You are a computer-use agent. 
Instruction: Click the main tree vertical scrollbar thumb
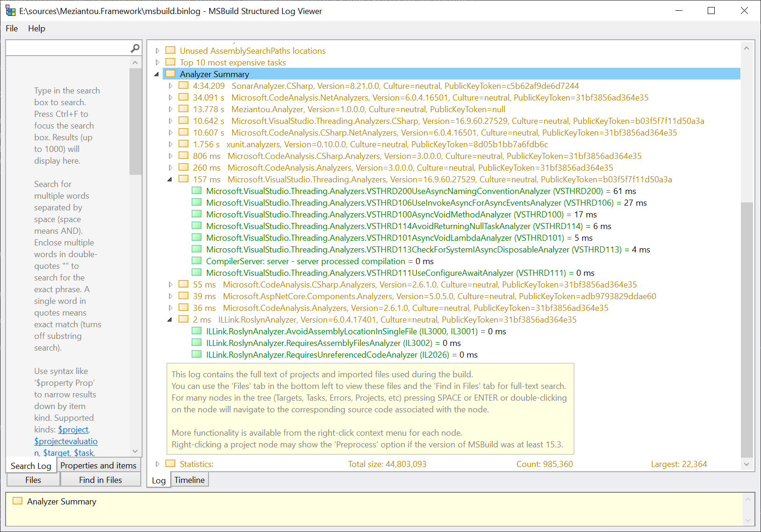click(x=747, y=330)
